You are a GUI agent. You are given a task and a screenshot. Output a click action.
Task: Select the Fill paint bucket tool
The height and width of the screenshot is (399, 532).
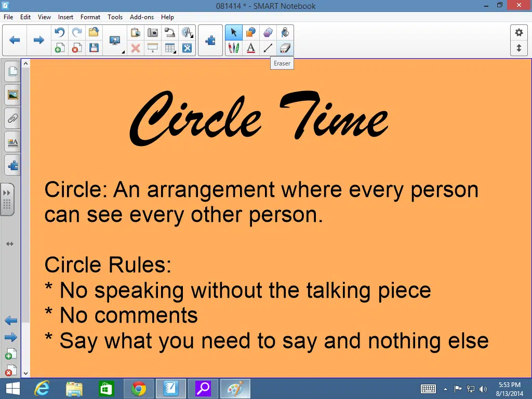click(285, 33)
